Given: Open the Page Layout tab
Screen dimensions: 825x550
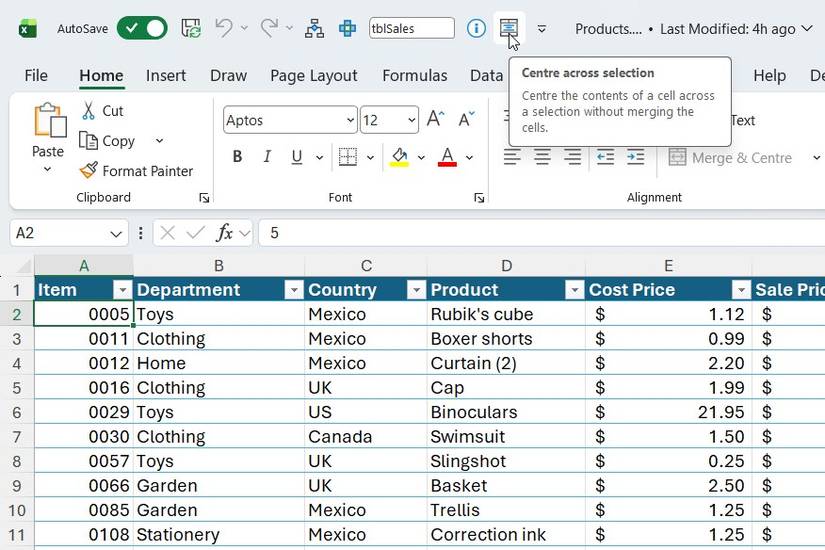Looking at the screenshot, I should [314, 75].
